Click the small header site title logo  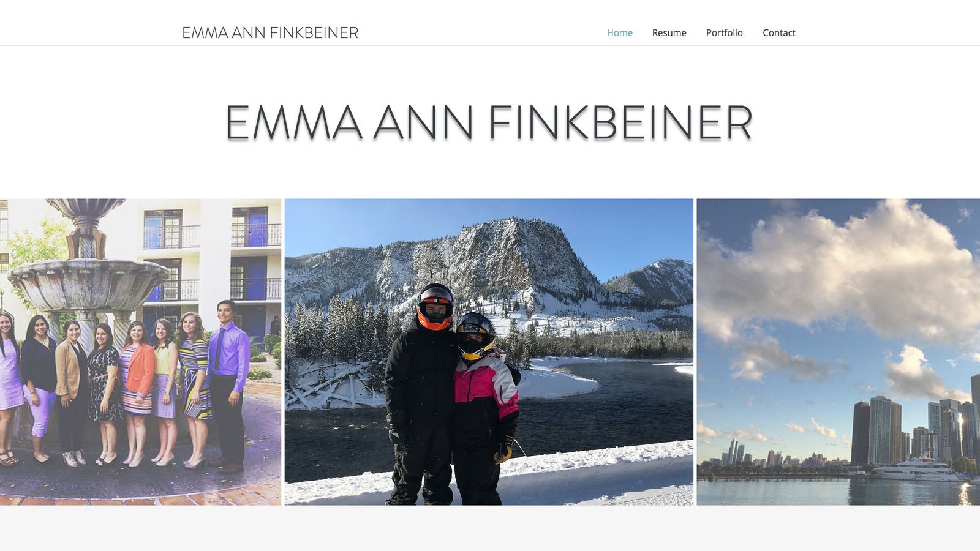[270, 33]
